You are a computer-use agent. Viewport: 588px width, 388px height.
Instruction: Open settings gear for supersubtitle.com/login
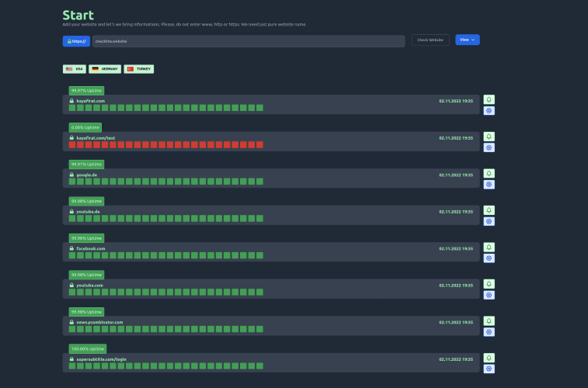pos(489,369)
